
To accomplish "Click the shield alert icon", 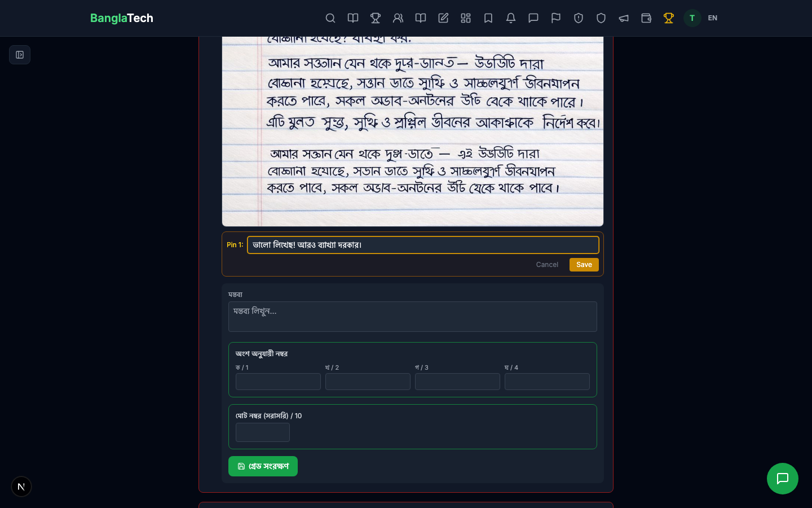I will tap(579, 18).
